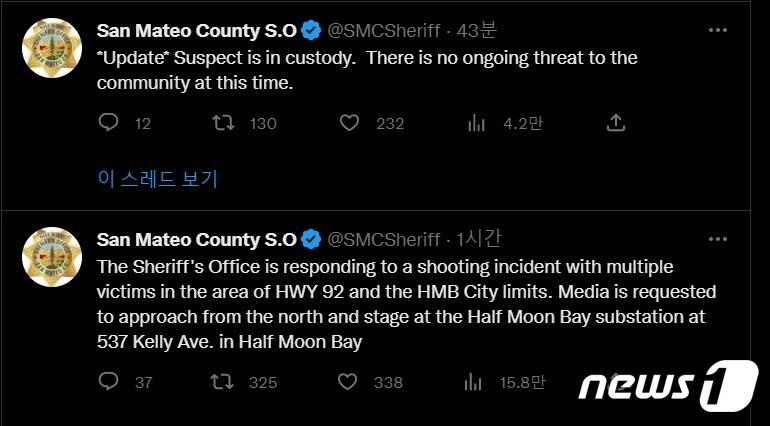Share the 'Suspect is in custody' tweet
This screenshot has width=770, height=426.
coord(616,122)
